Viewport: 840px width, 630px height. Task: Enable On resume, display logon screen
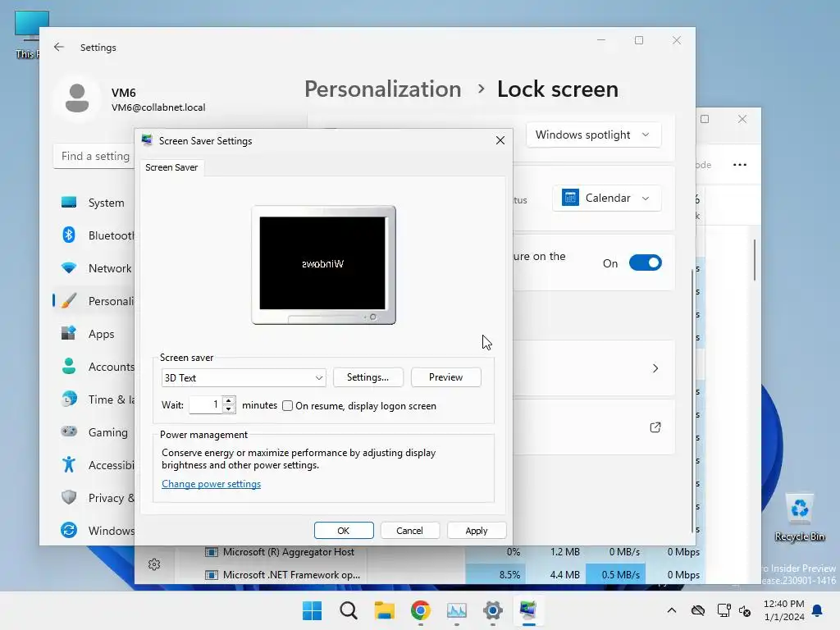click(288, 405)
